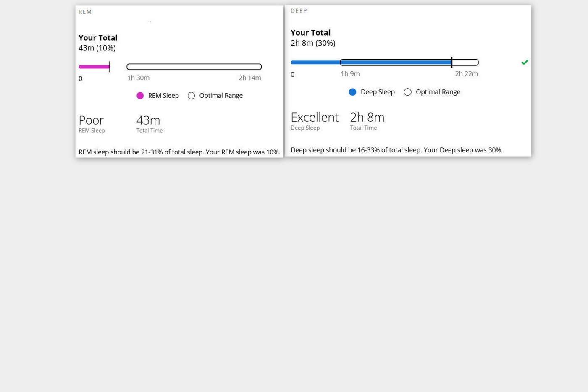Click the magenta REM sleep progress bar

pos(94,67)
